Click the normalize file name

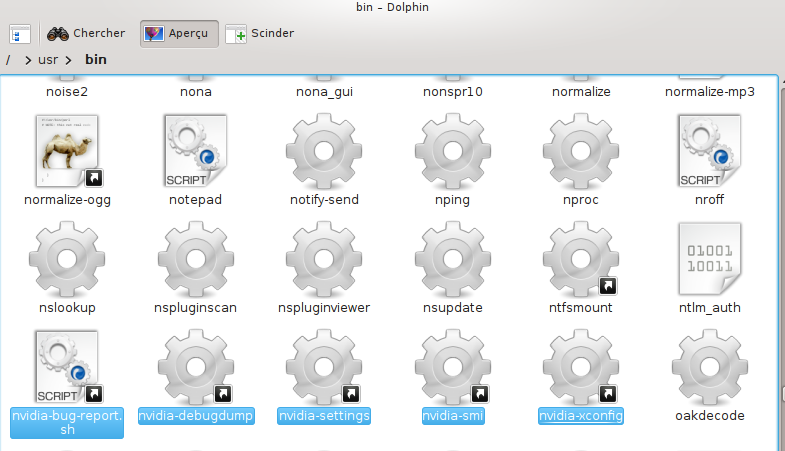[x=581, y=92]
